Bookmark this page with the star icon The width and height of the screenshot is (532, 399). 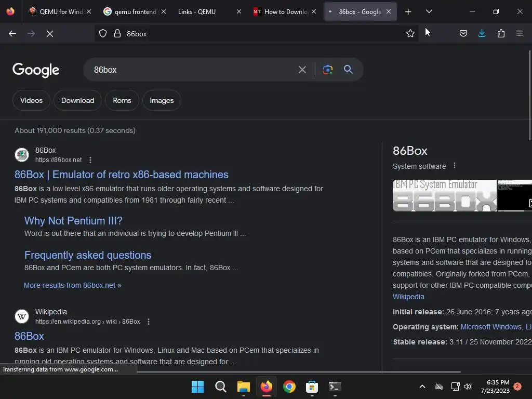pyautogui.click(x=410, y=34)
